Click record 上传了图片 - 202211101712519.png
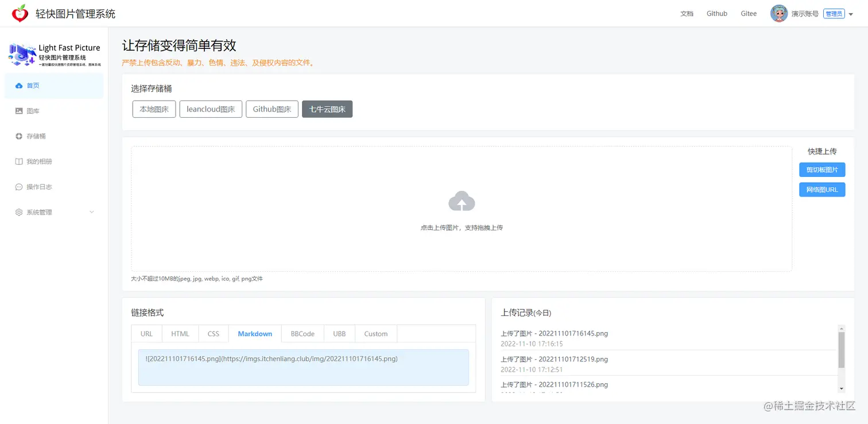868x424 pixels. (554, 359)
